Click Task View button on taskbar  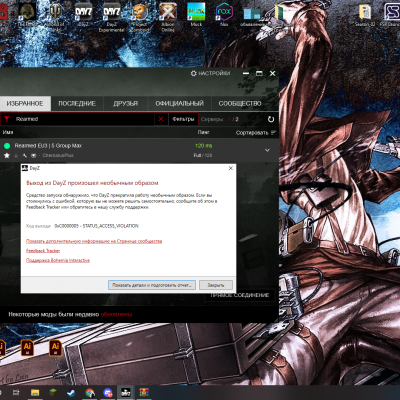click(16, 393)
